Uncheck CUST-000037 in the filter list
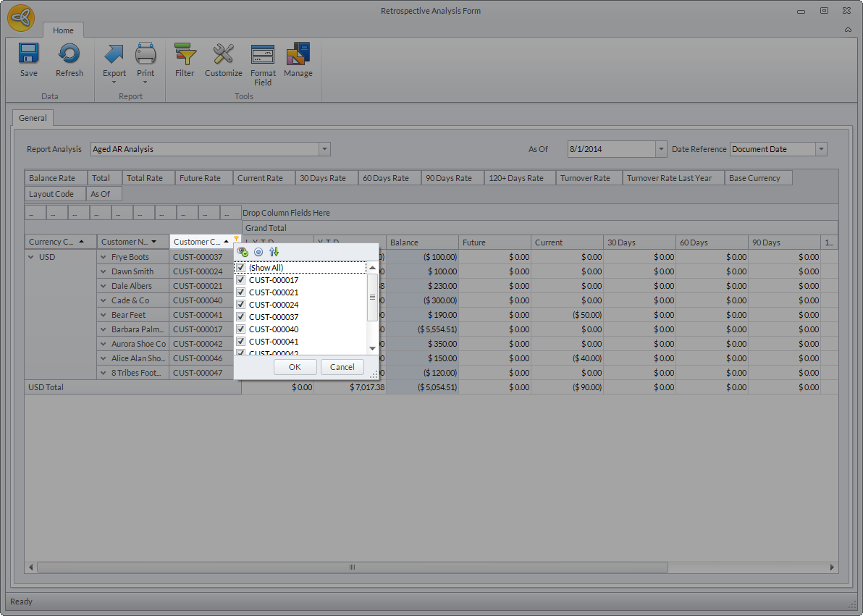The image size is (863, 616). pyautogui.click(x=241, y=317)
